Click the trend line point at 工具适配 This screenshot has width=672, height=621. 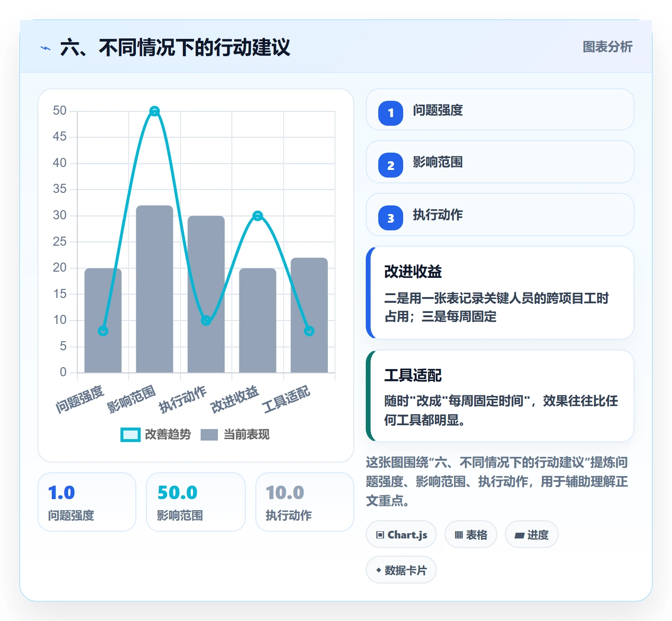pyautogui.click(x=309, y=331)
